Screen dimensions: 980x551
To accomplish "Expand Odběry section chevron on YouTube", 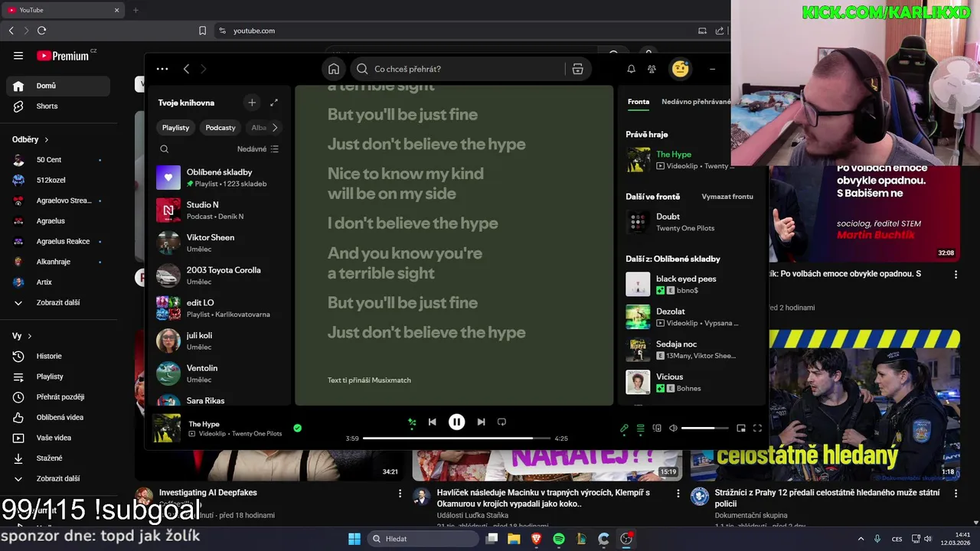I will (47, 140).
